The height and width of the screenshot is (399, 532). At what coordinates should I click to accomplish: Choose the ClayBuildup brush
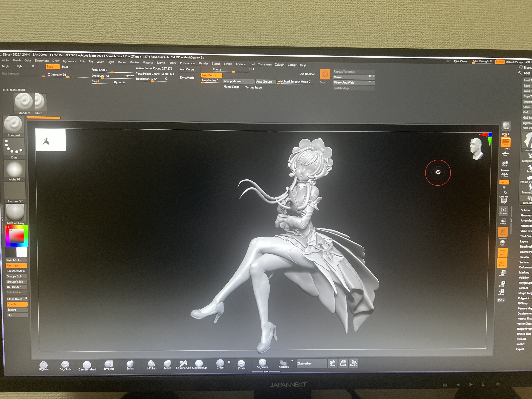[x=199, y=364]
